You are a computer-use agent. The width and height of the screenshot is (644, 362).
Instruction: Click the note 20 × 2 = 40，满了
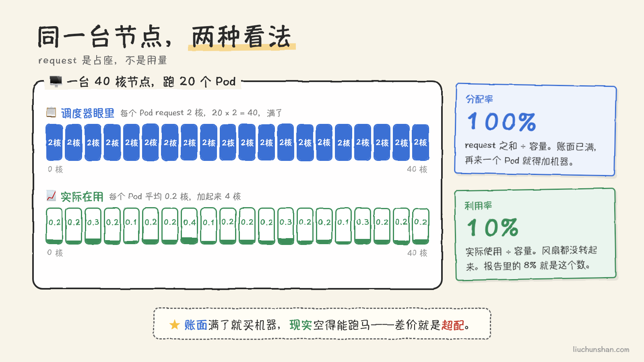coord(247,113)
